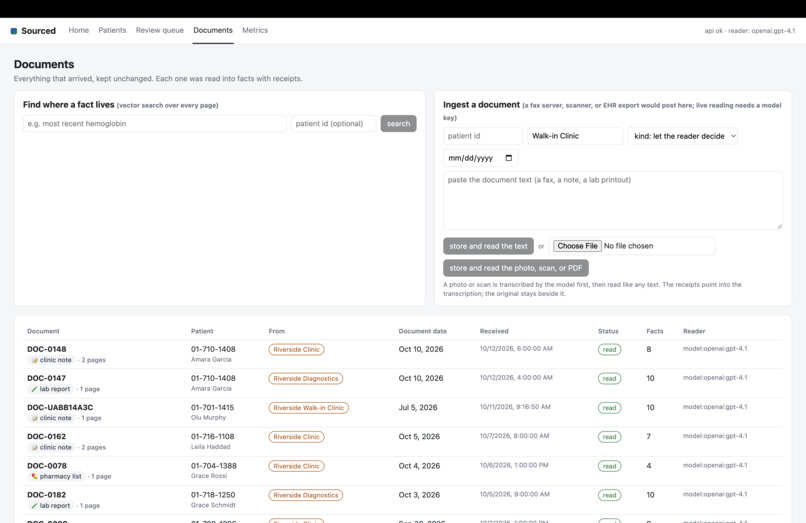Click the Facts column header

pyautogui.click(x=655, y=331)
